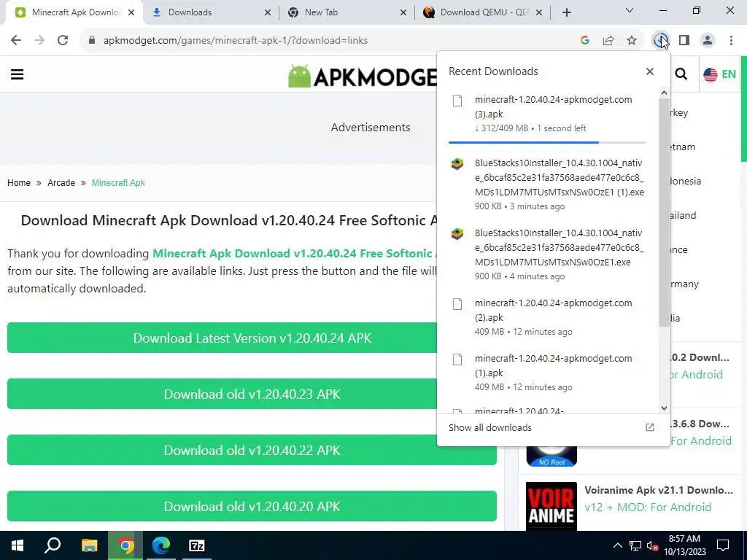Open Voiranime Apk v21.1 Download link
Viewport: 747px width, 560px height.
pos(659,491)
